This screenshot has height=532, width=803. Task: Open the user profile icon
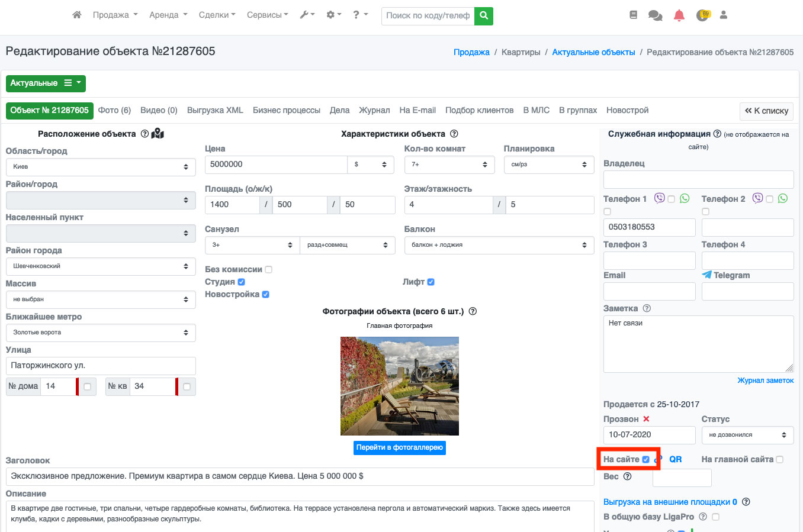click(723, 15)
